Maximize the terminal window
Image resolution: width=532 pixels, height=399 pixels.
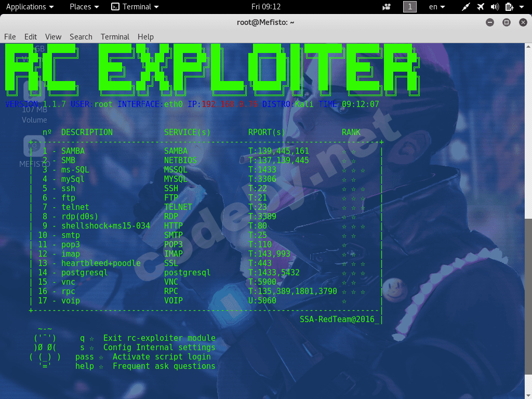coord(506,22)
